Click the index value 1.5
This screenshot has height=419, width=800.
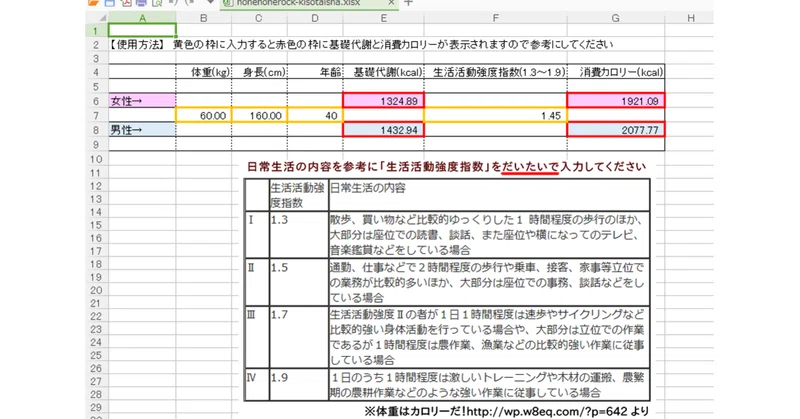pos(280,267)
